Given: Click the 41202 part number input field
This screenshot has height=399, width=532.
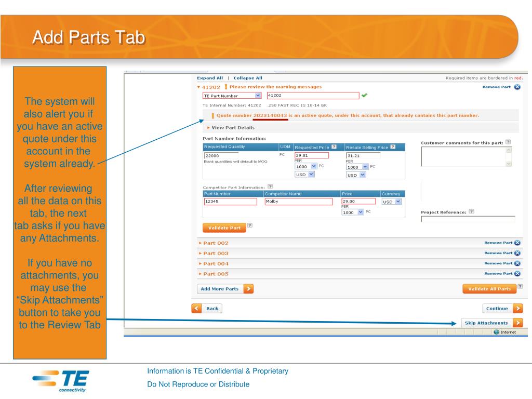Looking at the screenshot, I should [313, 96].
